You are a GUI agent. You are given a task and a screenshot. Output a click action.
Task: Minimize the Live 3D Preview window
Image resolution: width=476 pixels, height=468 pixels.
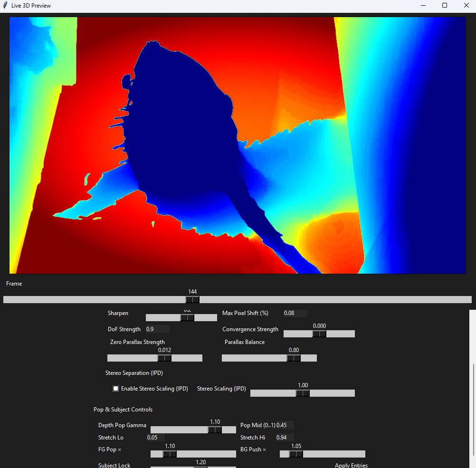[423, 6]
